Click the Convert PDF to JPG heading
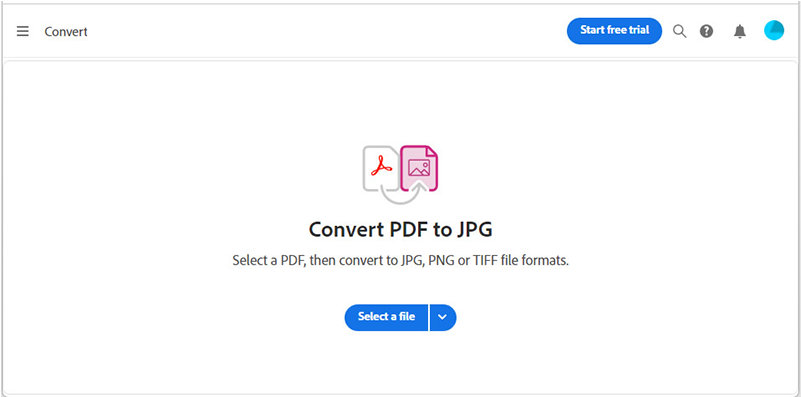Viewport: 801px width, 397px height. (400, 230)
